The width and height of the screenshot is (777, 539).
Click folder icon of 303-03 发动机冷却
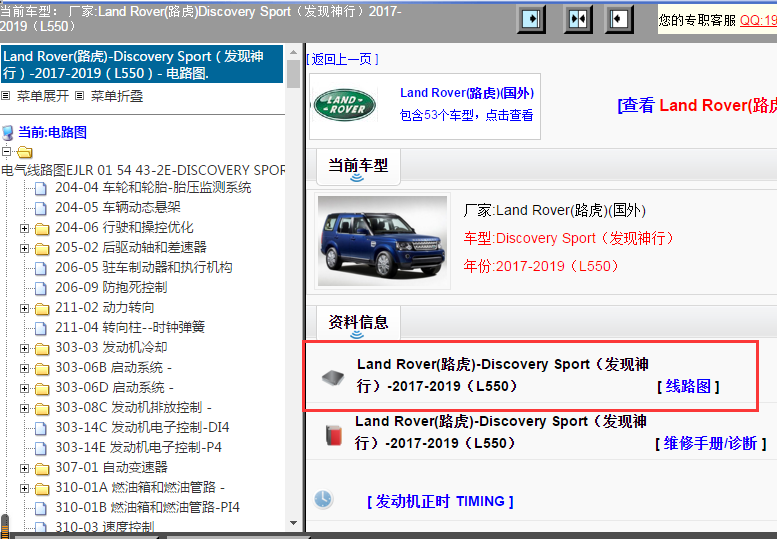[42, 349]
